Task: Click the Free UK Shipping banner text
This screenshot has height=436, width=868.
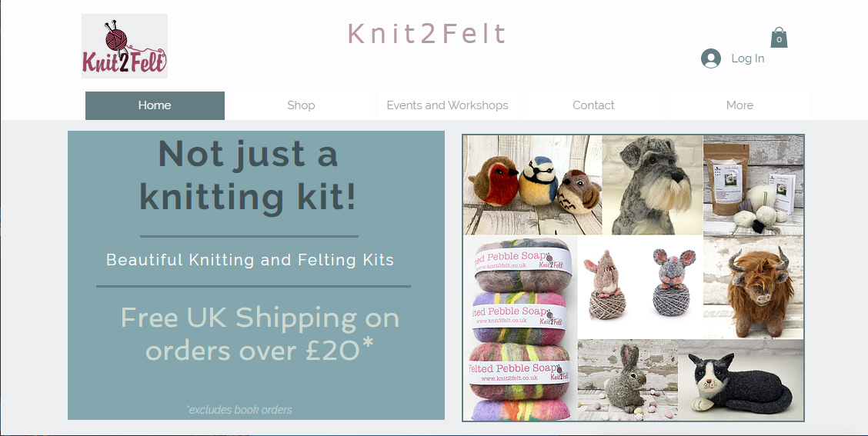Action: click(259, 334)
